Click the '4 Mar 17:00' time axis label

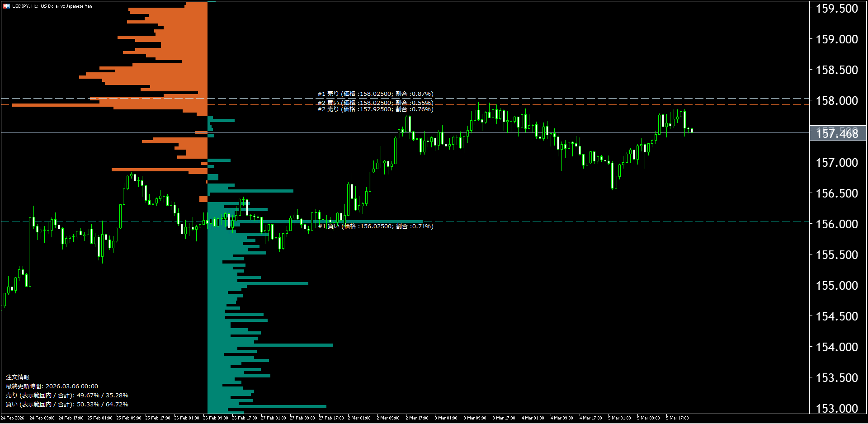pos(591,418)
